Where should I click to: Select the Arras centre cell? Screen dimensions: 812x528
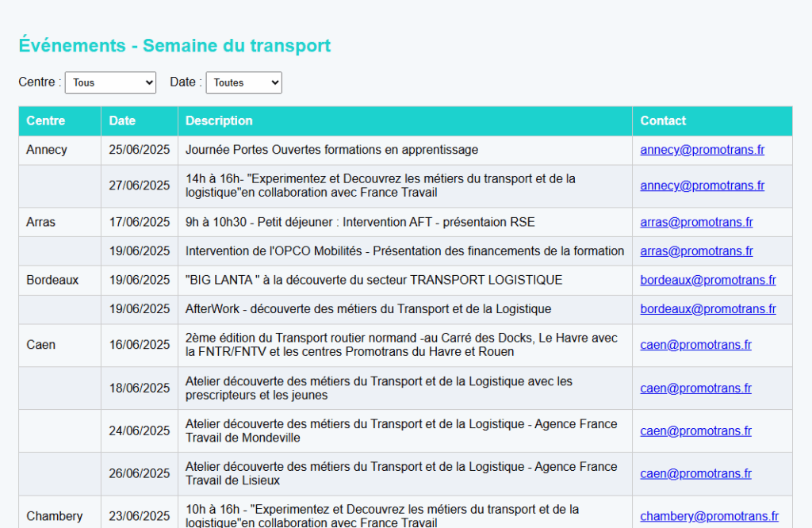click(60, 222)
